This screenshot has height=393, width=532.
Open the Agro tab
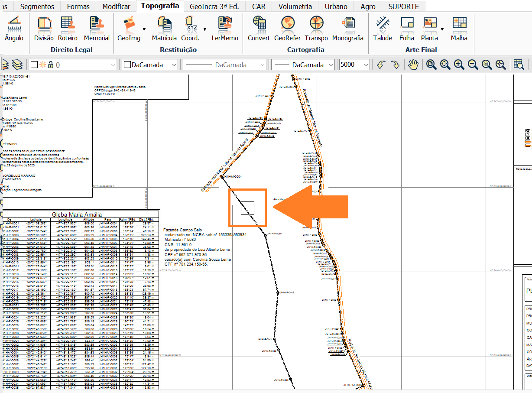click(368, 6)
